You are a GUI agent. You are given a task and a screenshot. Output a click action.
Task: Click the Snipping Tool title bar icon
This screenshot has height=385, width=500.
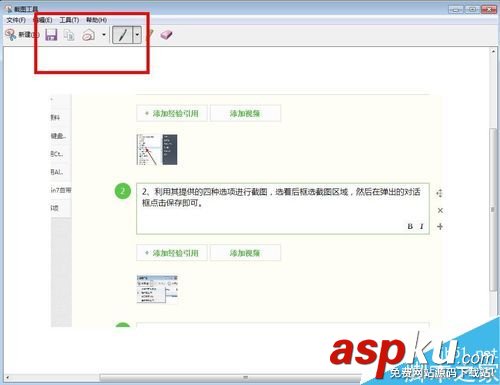tap(9, 9)
